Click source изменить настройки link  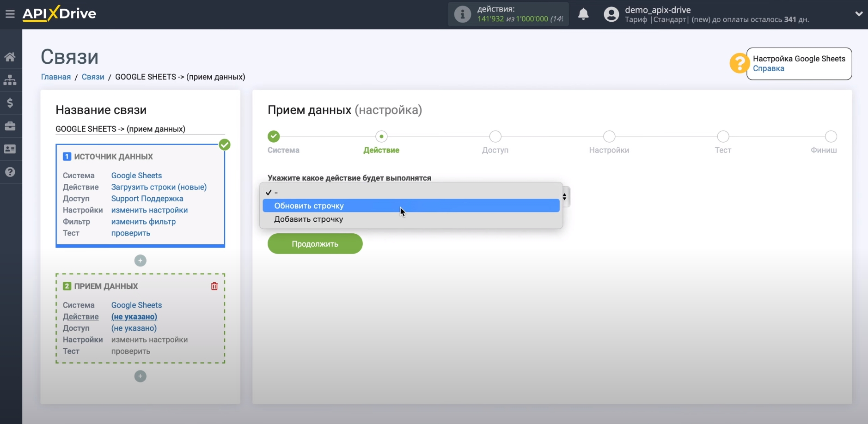pyautogui.click(x=149, y=210)
